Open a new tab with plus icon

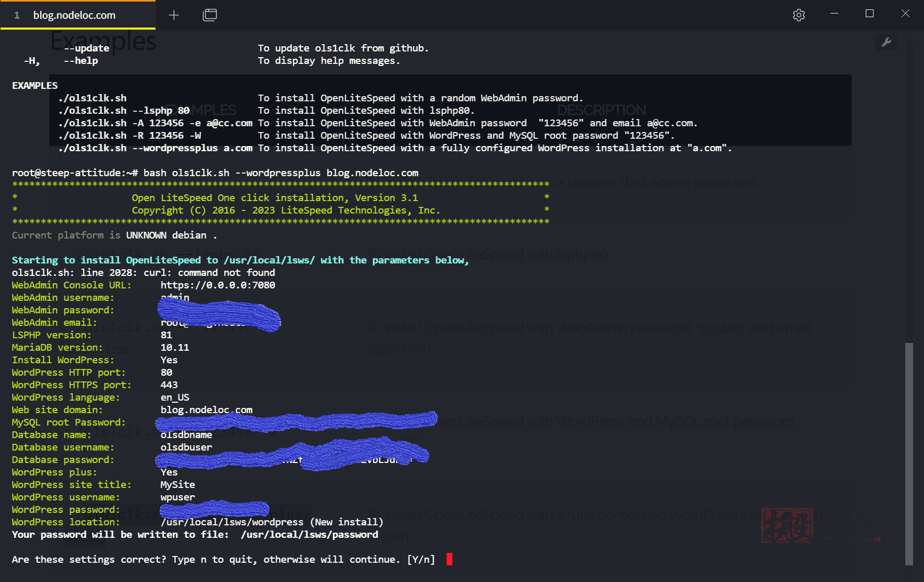pos(174,15)
